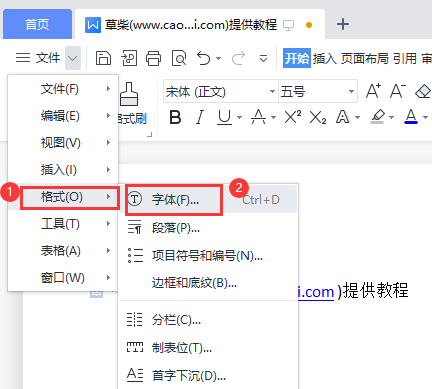Open the 窗口(W) submenu entry
Viewport: 432px width, 389px height.
(63, 278)
